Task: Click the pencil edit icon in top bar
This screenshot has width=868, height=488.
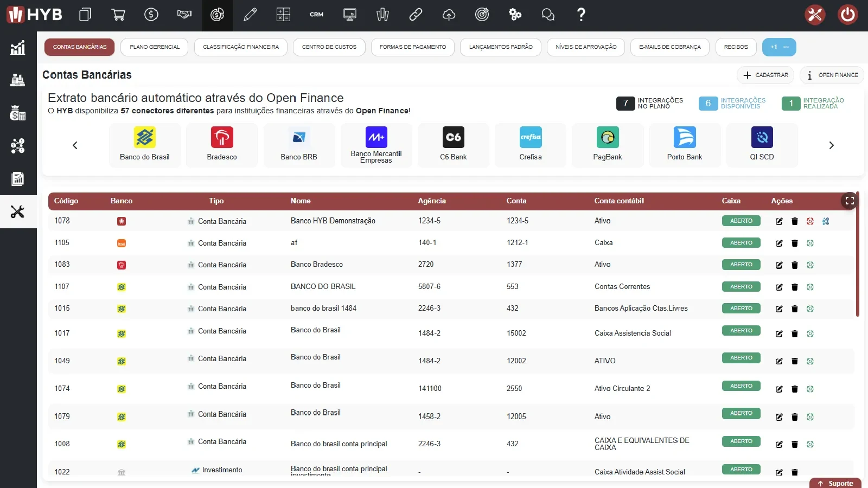Action: click(x=250, y=15)
